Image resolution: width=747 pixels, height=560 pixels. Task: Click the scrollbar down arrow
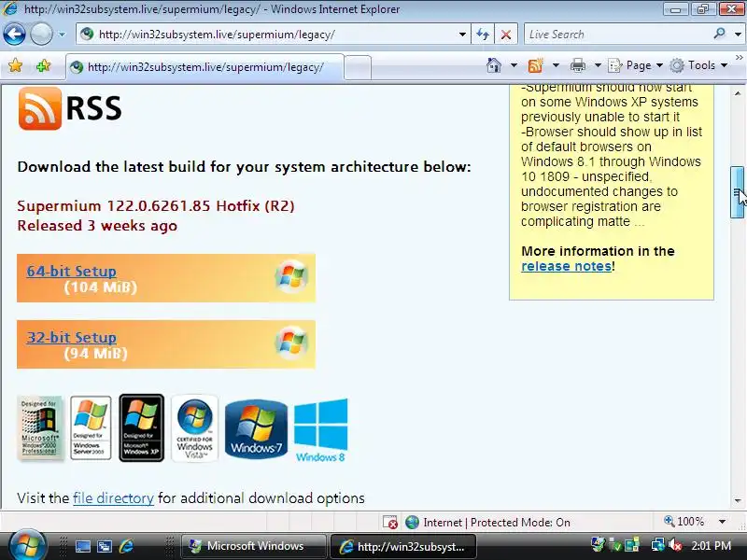(738, 500)
